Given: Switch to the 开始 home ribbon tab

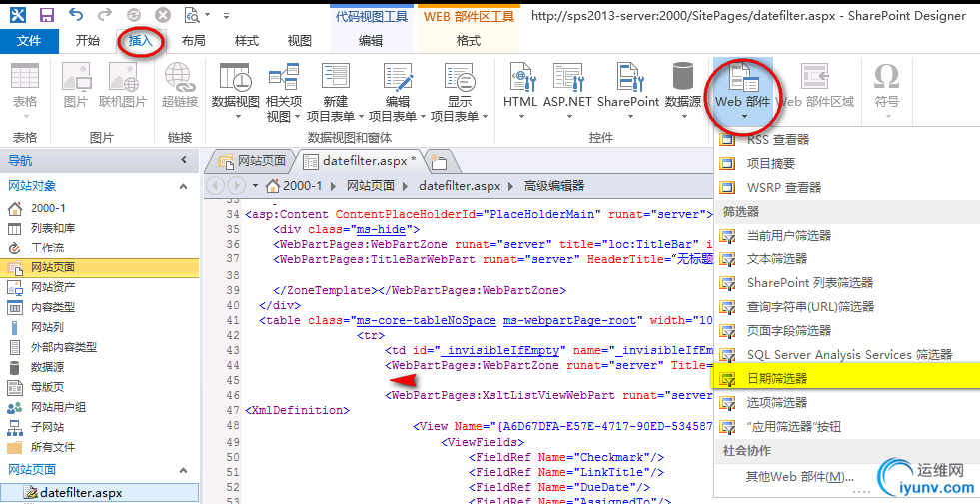Looking at the screenshot, I should pyautogui.click(x=88, y=41).
